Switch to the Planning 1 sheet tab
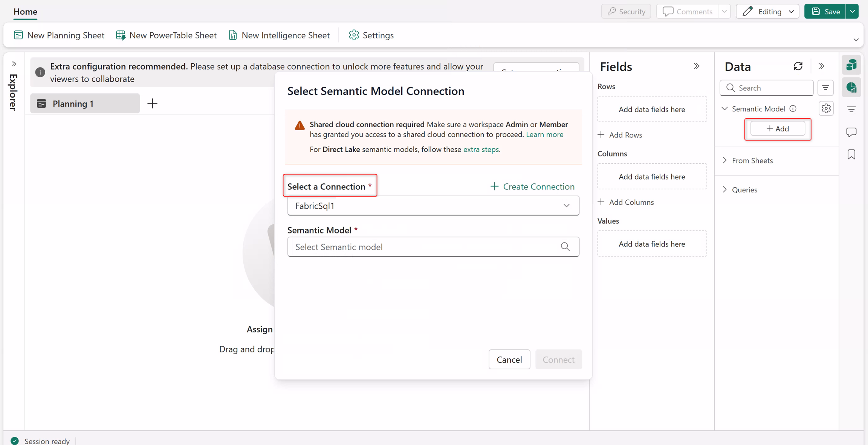This screenshot has height=445, width=868. point(85,104)
